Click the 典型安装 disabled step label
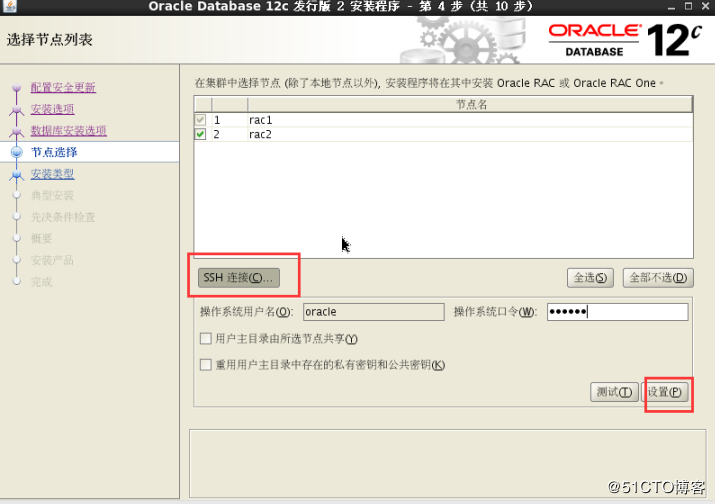Image resolution: width=715 pixels, height=504 pixels. (52, 196)
